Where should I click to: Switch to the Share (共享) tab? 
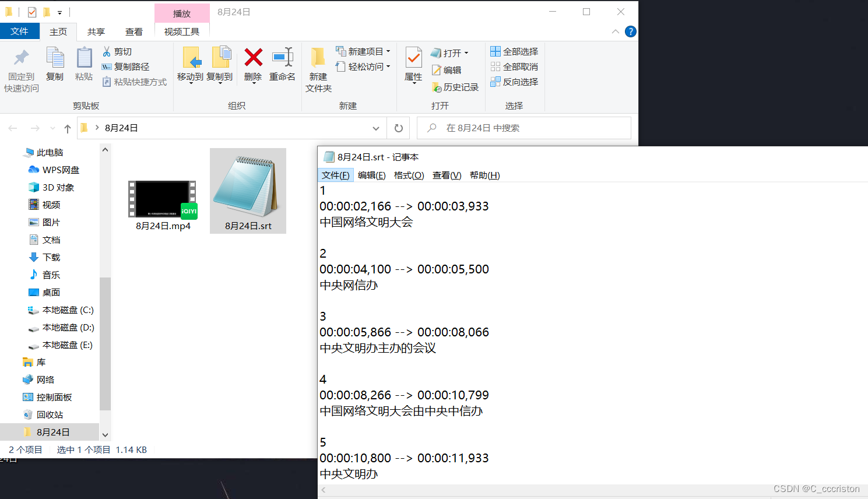click(96, 31)
